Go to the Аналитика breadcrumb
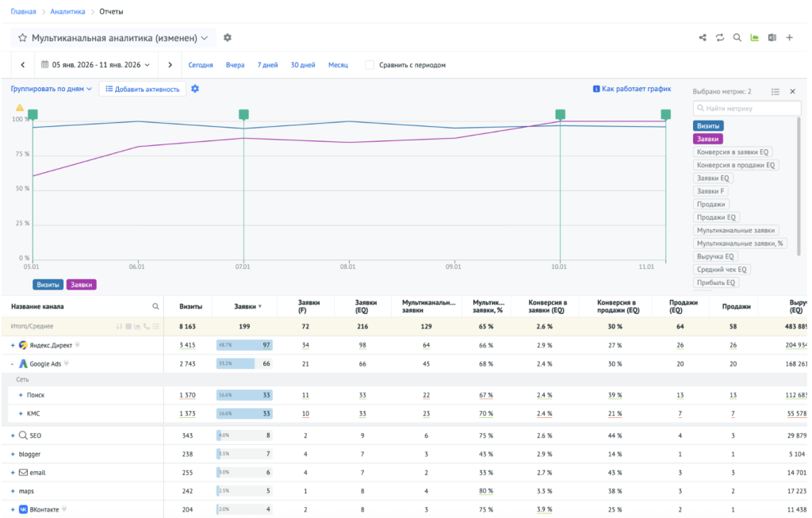This screenshot has width=812, height=518. (67, 11)
